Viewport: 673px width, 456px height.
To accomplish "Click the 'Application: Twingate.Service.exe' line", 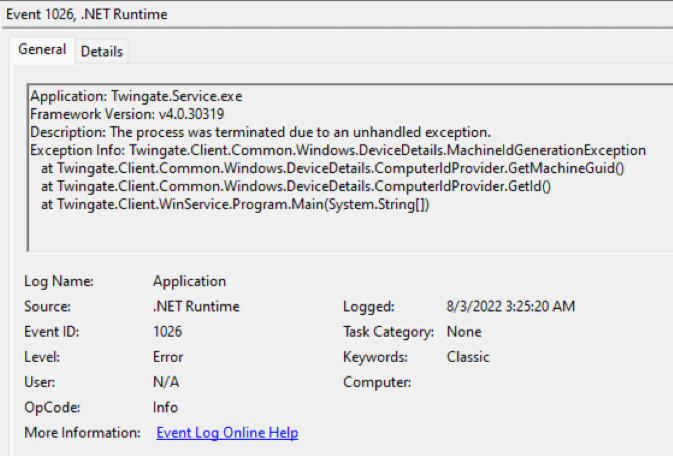I will [136, 96].
